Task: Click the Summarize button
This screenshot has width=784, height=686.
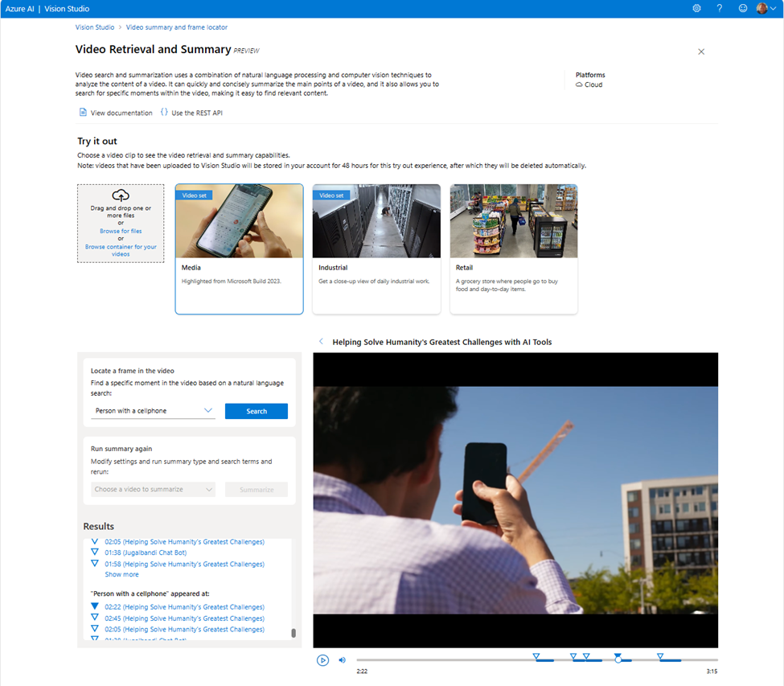Action: coord(256,490)
